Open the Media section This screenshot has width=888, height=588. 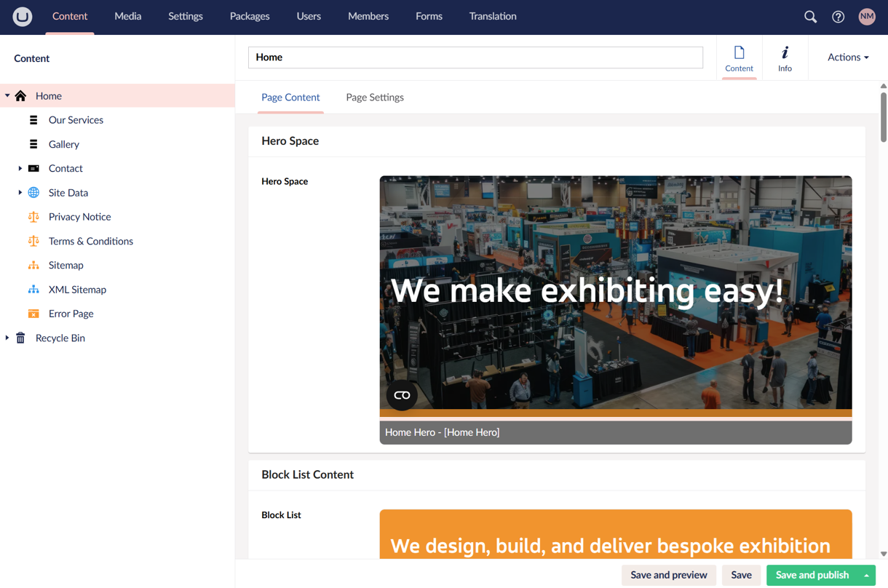pyautogui.click(x=128, y=17)
